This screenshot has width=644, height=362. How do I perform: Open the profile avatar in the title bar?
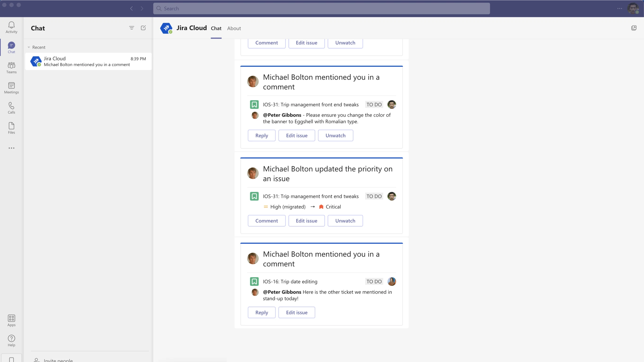click(633, 8)
